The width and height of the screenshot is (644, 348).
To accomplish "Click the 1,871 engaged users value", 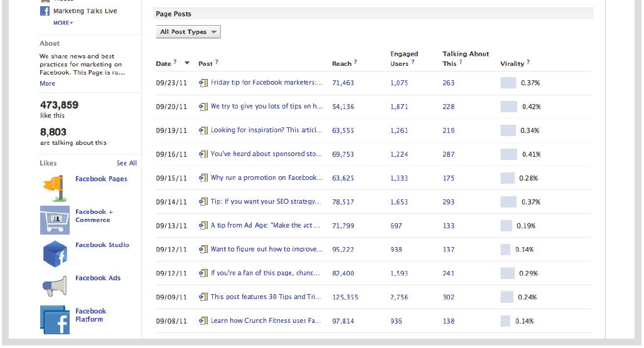I will tap(399, 107).
